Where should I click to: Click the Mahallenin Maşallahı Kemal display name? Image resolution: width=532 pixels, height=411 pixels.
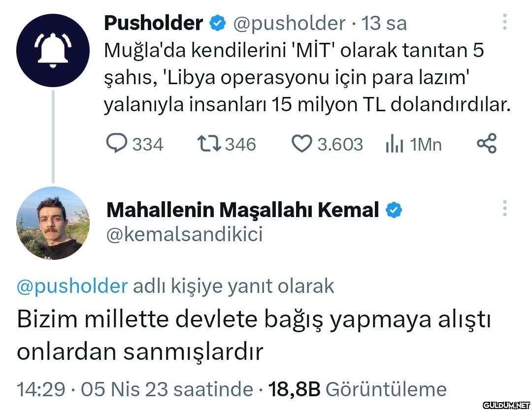[x=243, y=210]
